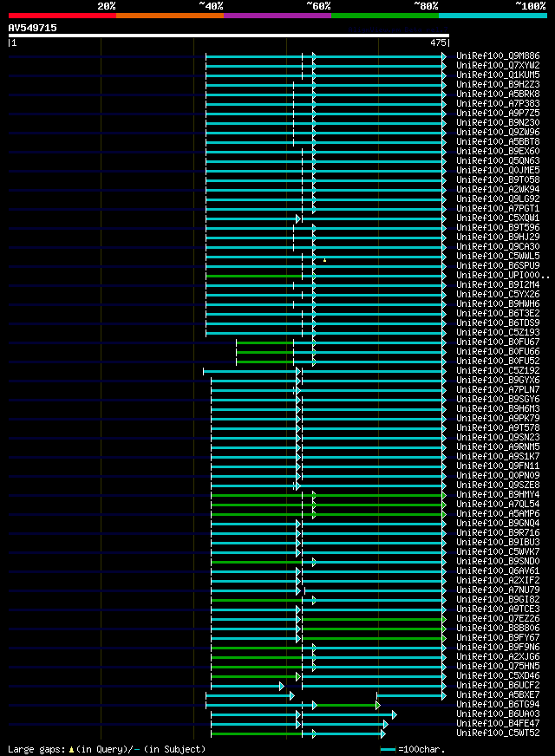Open hit UniRef100_A7P383
Viewport: 555px width, 756px height.
pyautogui.click(x=498, y=104)
